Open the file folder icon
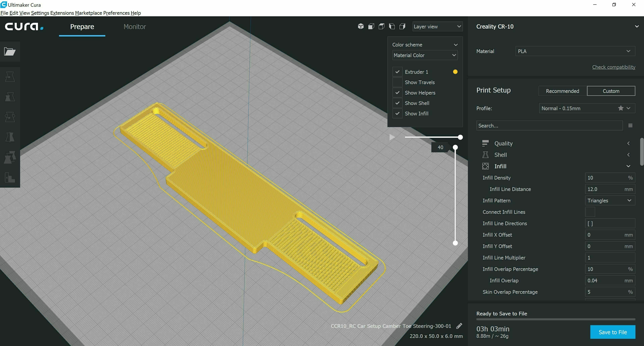This screenshot has height=346, width=644. point(10,52)
